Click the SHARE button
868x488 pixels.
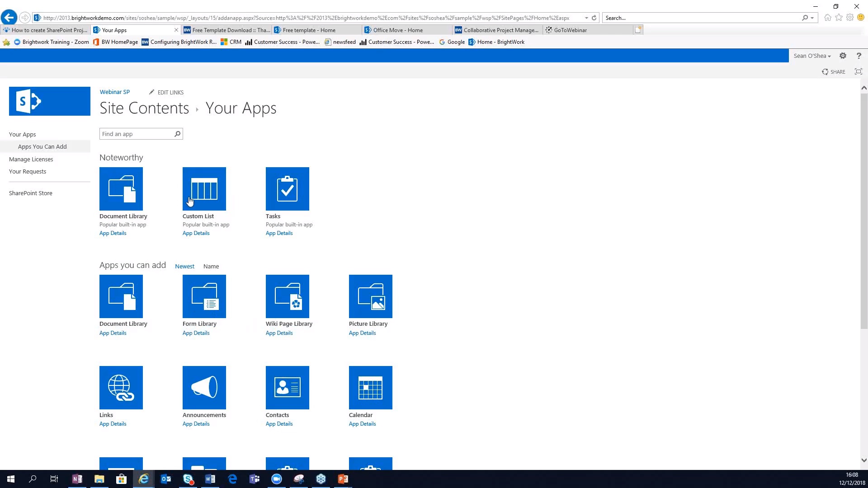tap(834, 72)
